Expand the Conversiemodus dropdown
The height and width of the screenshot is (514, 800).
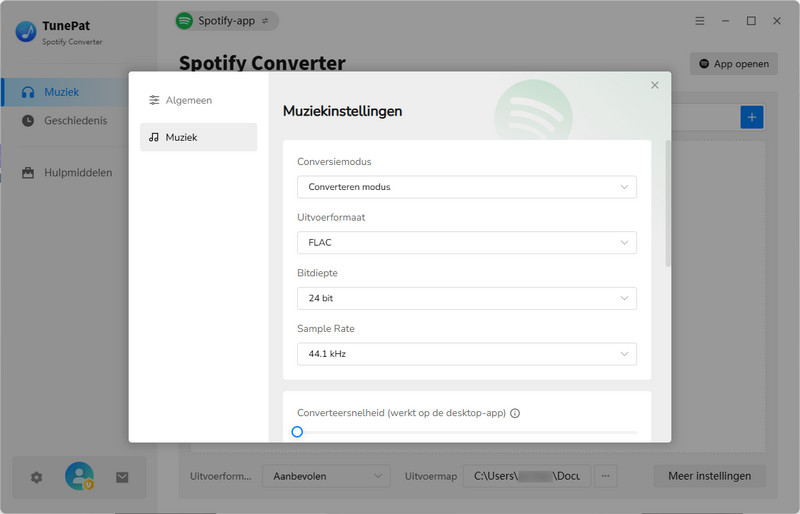click(466, 187)
